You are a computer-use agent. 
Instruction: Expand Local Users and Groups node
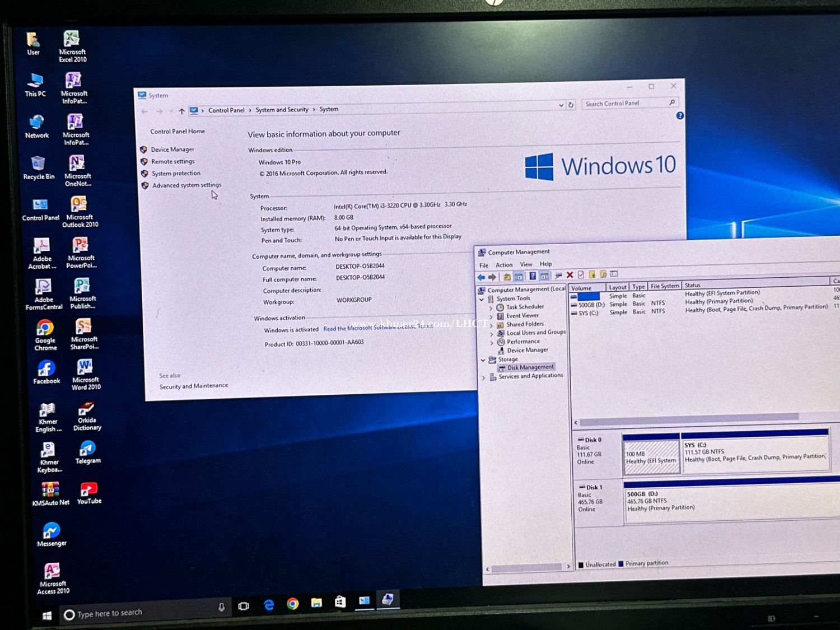(x=492, y=334)
